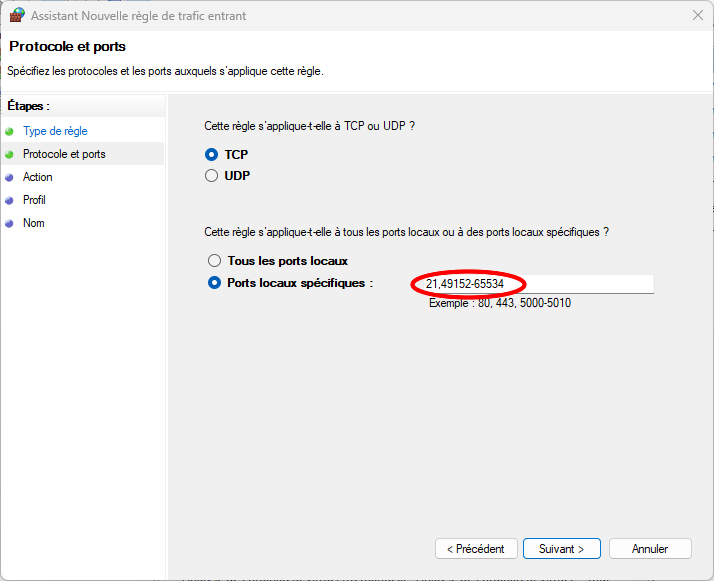Close the Nouvelle règle wizard window

click(x=696, y=16)
